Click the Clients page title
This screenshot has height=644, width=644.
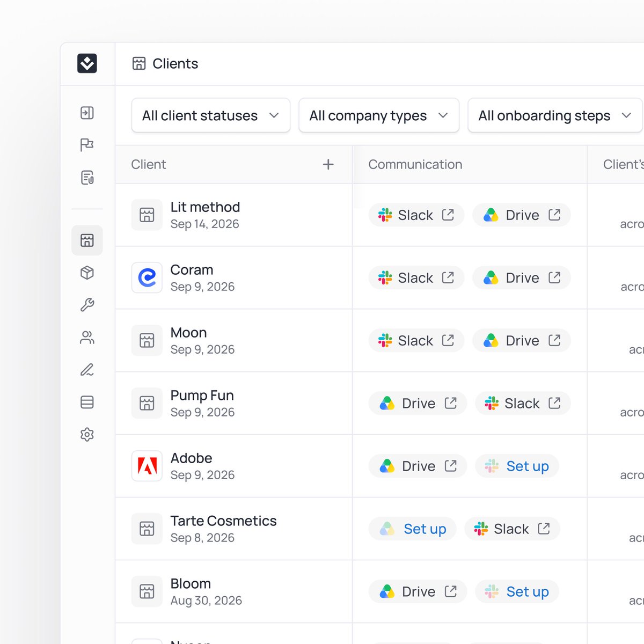pos(175,63)
